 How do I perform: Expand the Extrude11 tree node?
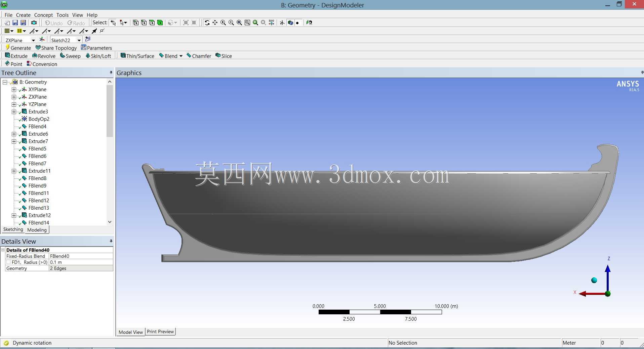coord(14,171)
